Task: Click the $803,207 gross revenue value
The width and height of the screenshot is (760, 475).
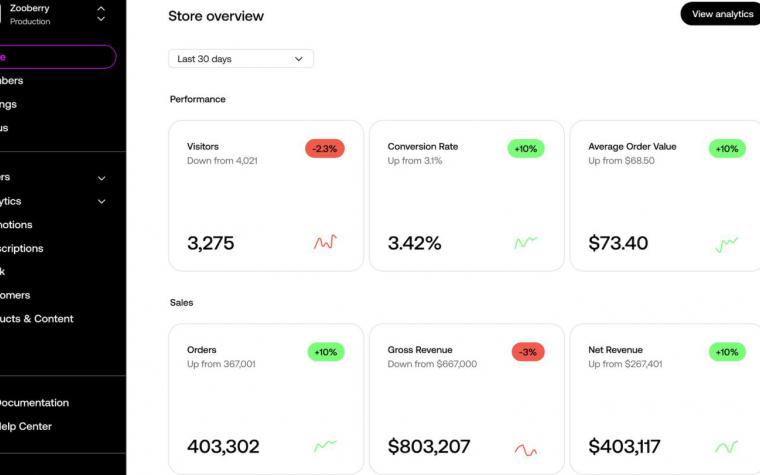Action: click(429, 446)
